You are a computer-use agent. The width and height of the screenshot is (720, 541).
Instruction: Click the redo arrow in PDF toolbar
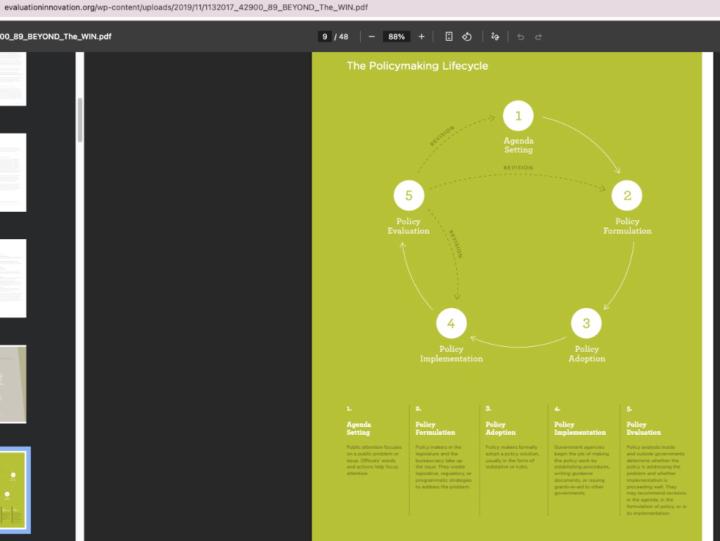(539, 37)
